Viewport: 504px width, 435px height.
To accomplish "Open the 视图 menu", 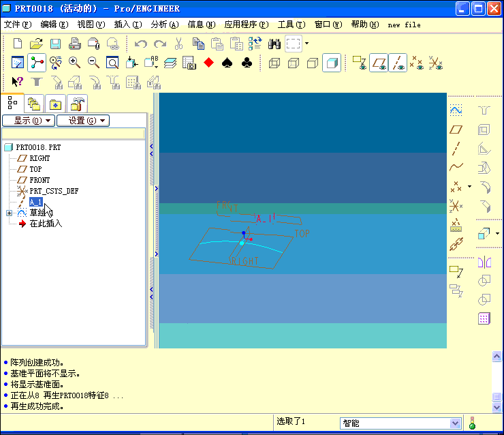I will (91, 25).
